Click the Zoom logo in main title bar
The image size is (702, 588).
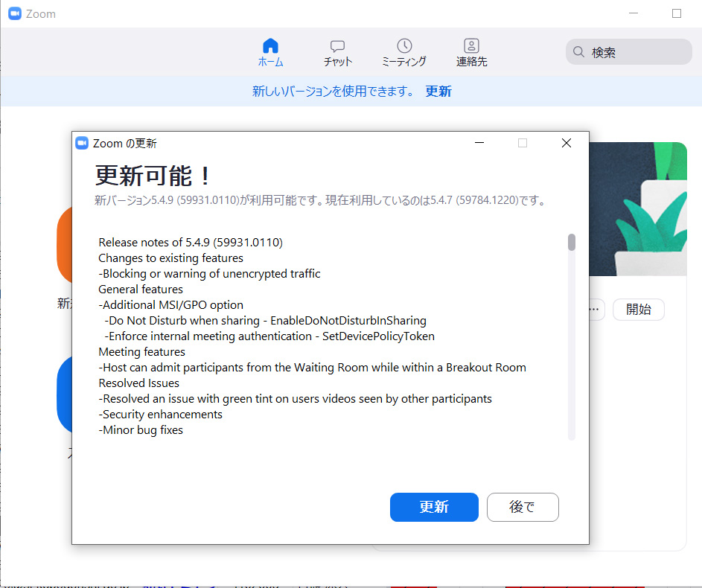(15, 13)
